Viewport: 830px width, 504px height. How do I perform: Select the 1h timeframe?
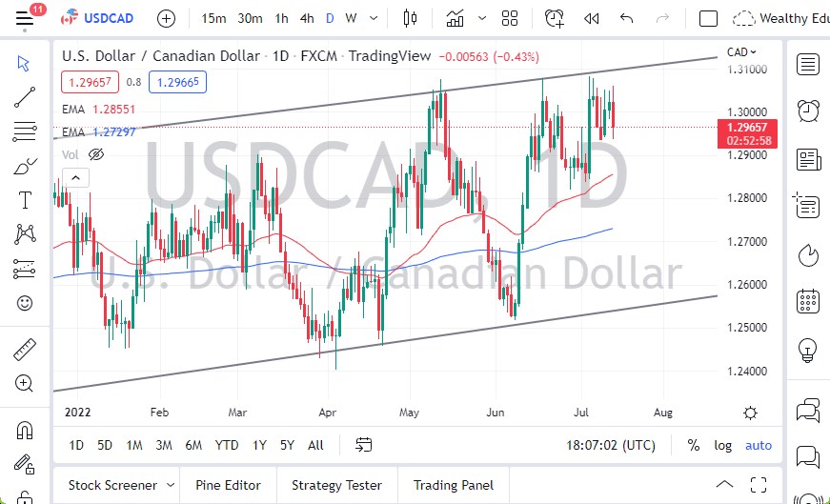point(281,18)
